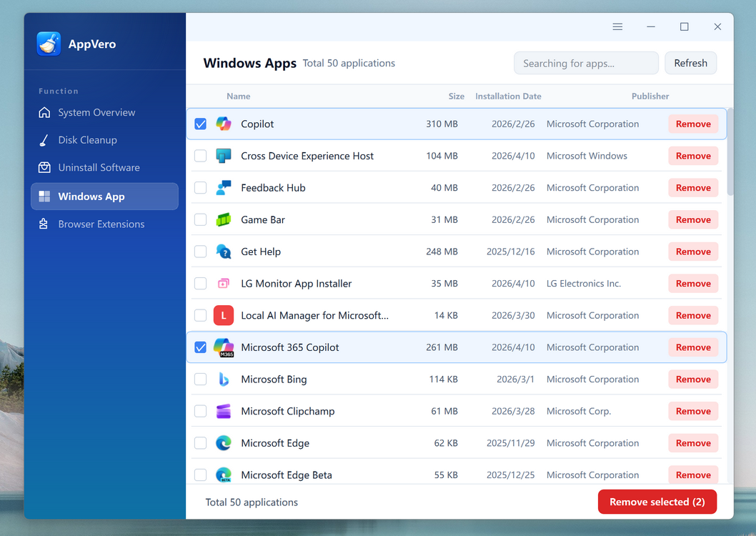Screen dimensions: 756x536
Task: Open the hamburger menu in title bar
Action: (617, 26)
